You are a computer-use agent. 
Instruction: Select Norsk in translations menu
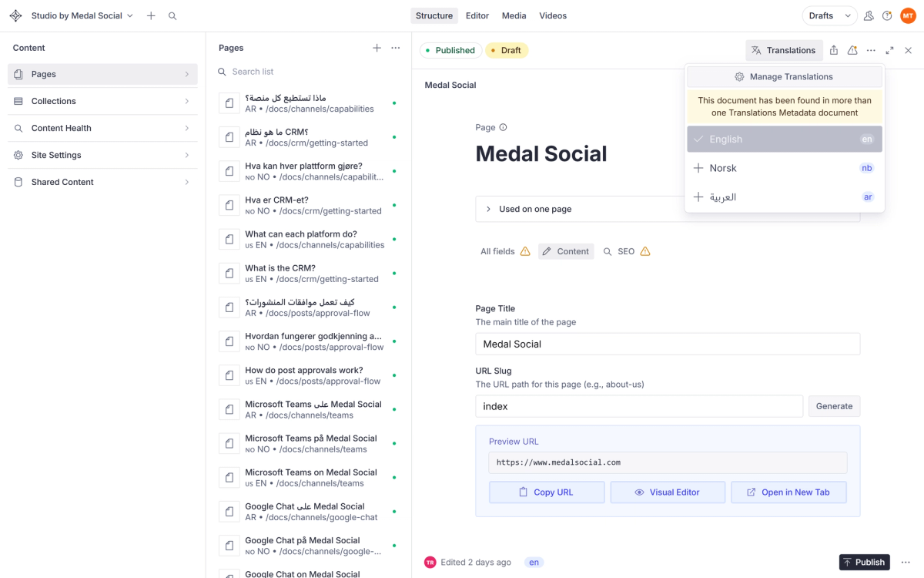[x=785, y=168]
